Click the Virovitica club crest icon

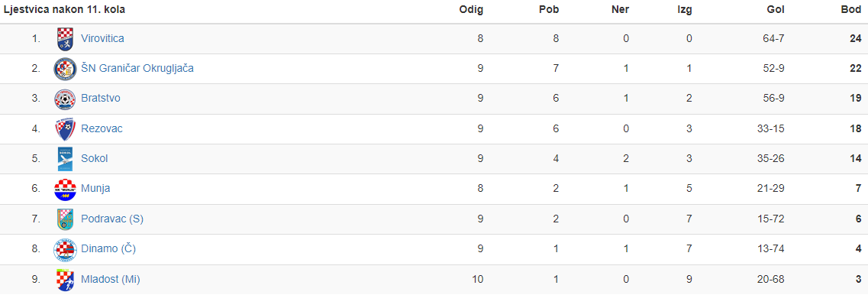point(65,39)
